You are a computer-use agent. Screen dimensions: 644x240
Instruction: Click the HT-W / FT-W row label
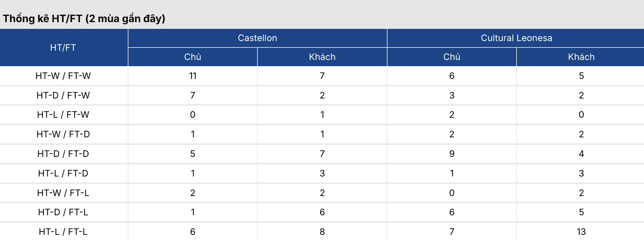point(63,76)
